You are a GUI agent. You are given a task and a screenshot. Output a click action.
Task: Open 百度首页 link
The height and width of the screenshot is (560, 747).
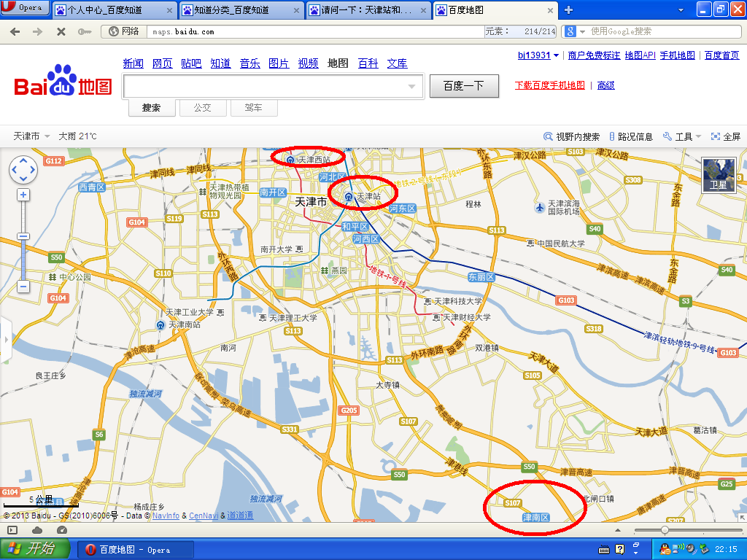click(721, 55)
